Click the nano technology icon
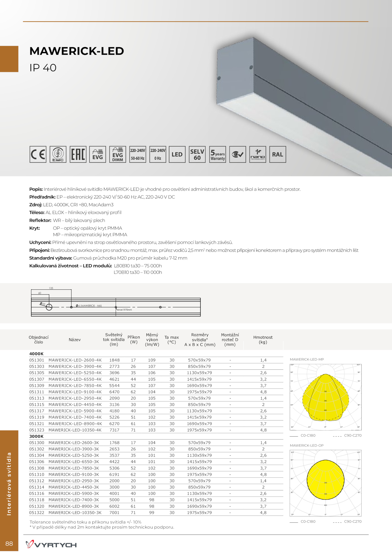This screenshot has width=392, height=555. pyautogui.click(x=258, y=154)
